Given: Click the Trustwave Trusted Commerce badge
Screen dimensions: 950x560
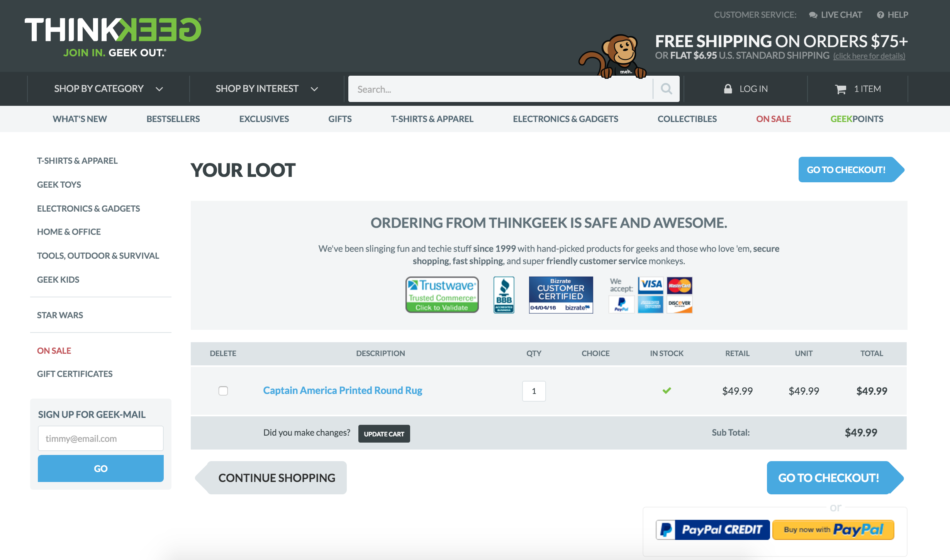Looking at the screenshot, I should tap(442, 295).
